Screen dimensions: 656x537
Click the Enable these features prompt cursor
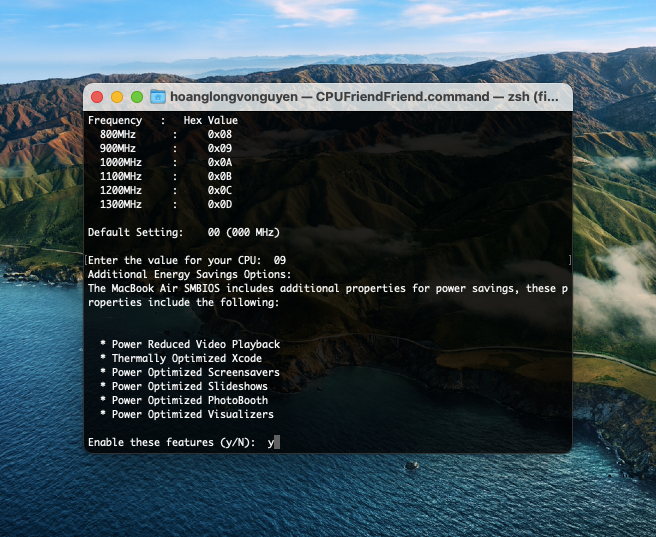click(276, 442)
